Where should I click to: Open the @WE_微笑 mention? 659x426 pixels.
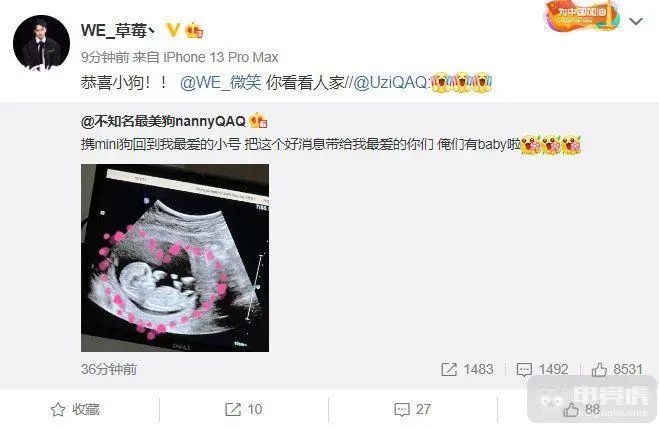221,82
